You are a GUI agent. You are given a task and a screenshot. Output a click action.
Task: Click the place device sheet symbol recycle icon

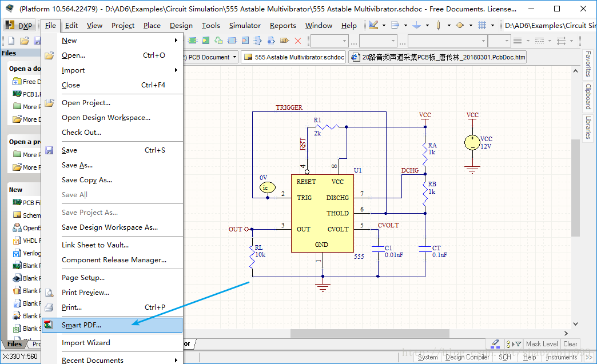click(x=218, y=41)
